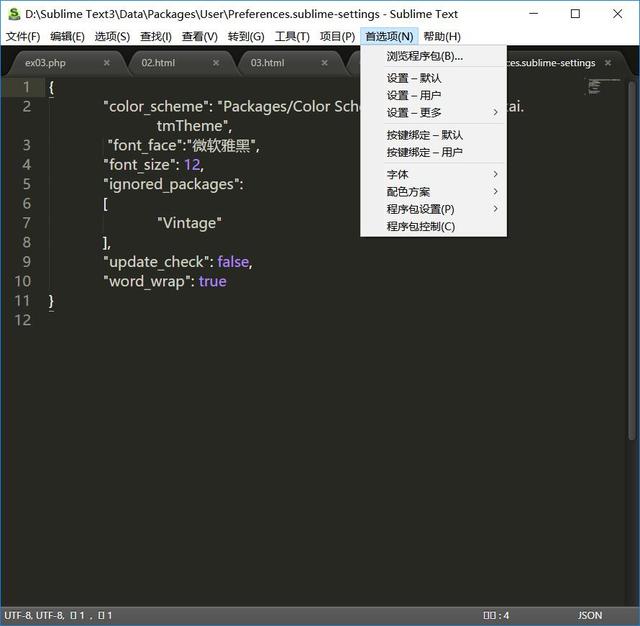Close the ex03.php tab
The height and width of the screenshot is (626, 640).
point(107,63)
